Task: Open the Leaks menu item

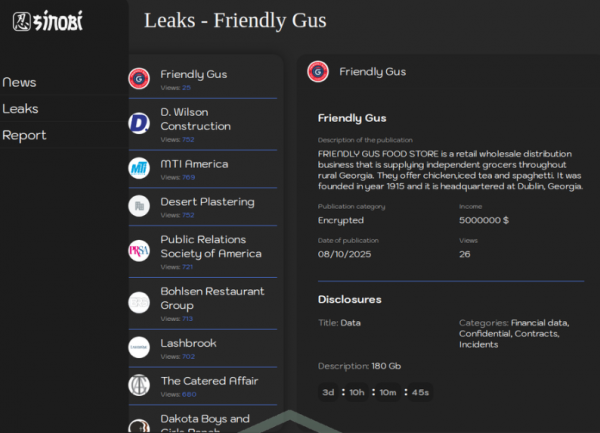Action: 21,108
